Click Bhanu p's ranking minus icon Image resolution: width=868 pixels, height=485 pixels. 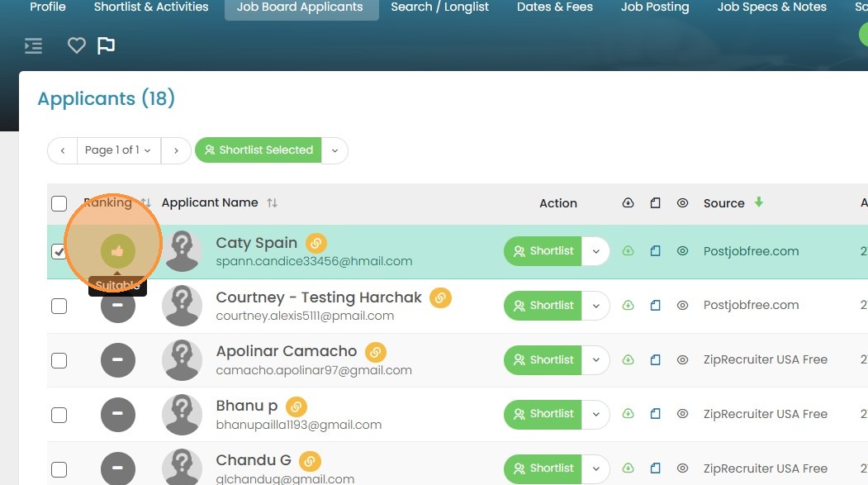(x=118, y=414)
